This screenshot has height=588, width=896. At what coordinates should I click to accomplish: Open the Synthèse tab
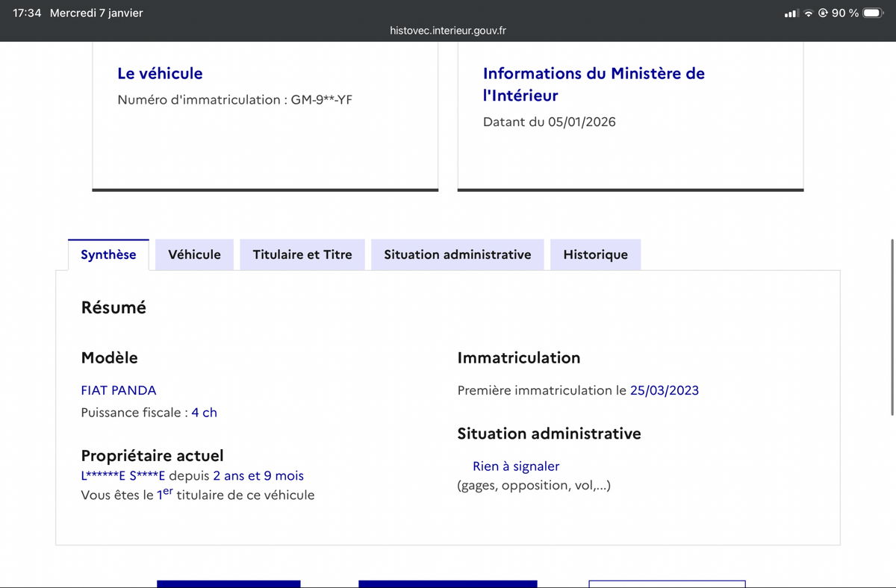coord(108,254)
